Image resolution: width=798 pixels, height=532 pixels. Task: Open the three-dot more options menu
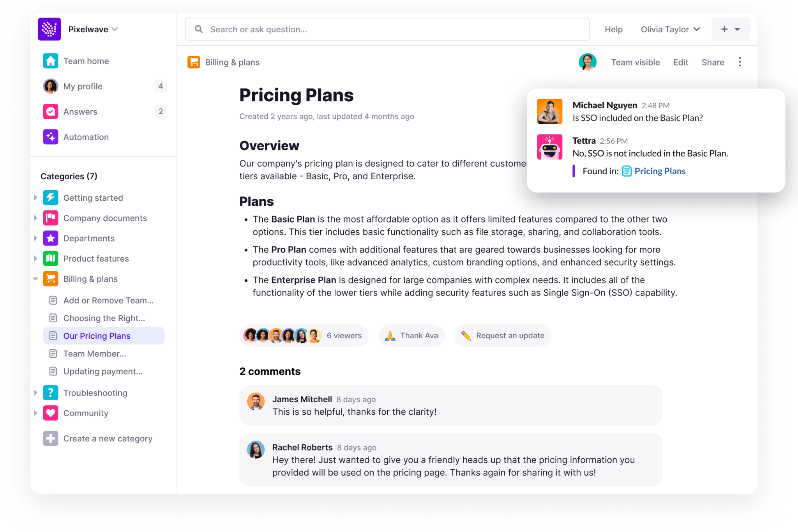[740, 62]
